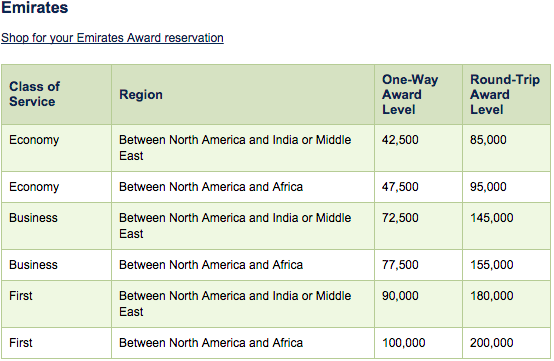
Task: Click the 47,500 Africa economy one-way cell
Action: coord(400,187)
